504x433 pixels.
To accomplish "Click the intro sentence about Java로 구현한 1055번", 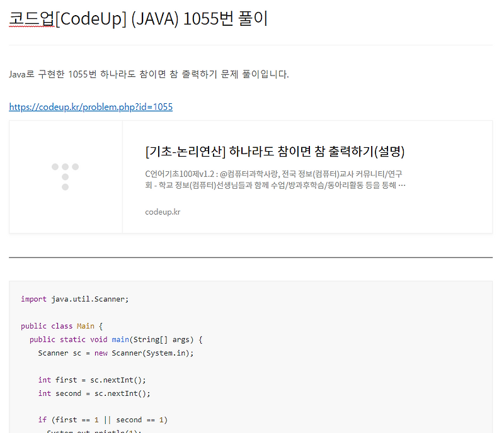I will pyautogui.click(x=148, y=74).
